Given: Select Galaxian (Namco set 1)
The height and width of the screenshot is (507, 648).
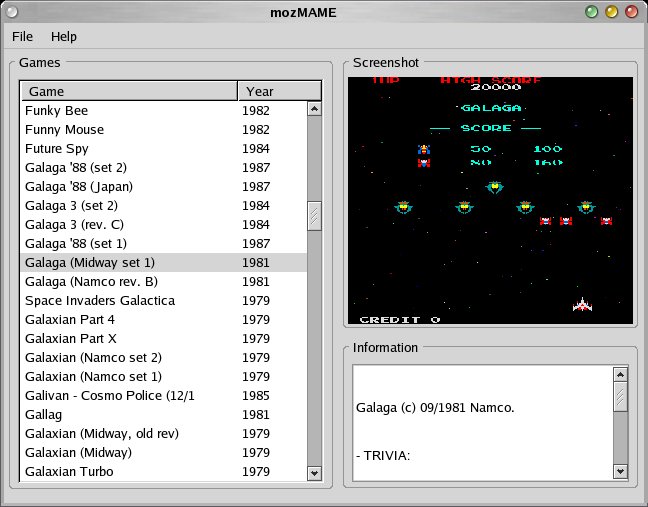Looking at the screenshot, I should 164,376.
